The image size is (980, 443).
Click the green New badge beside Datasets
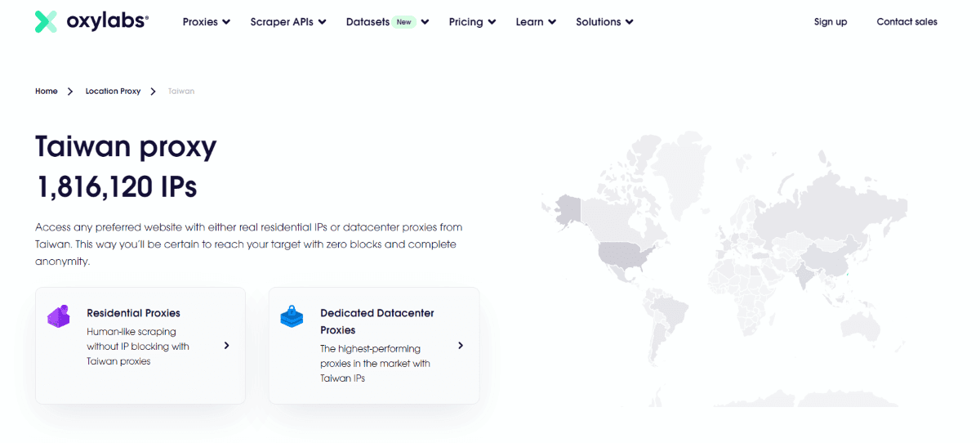click(x=403, y=22)
